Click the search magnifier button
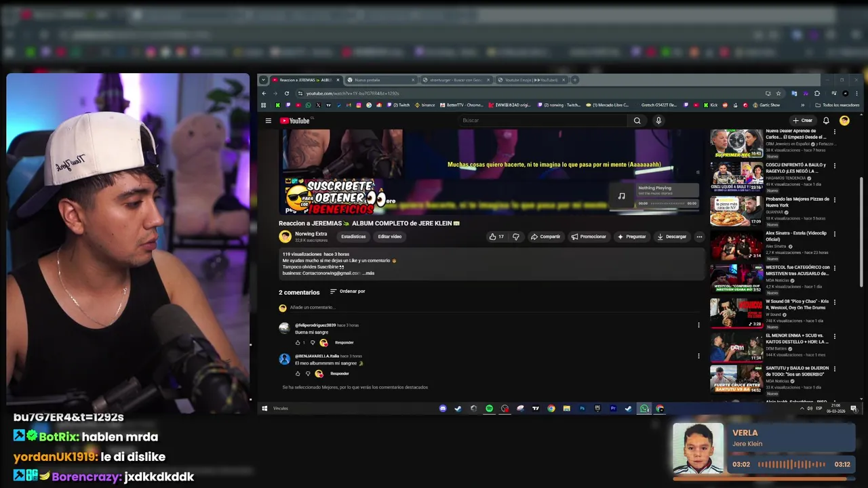The width and height of the screenshot is (868, 488). point(637,121)
